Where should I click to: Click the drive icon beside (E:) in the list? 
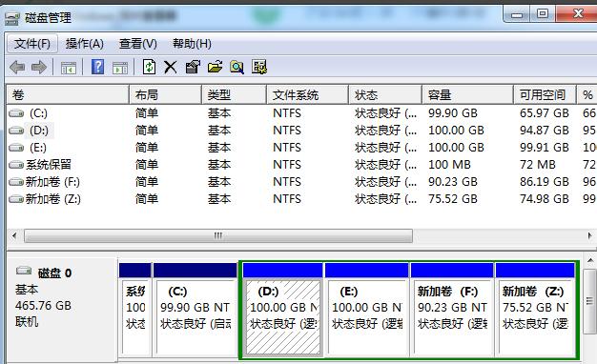click(16, 148)
